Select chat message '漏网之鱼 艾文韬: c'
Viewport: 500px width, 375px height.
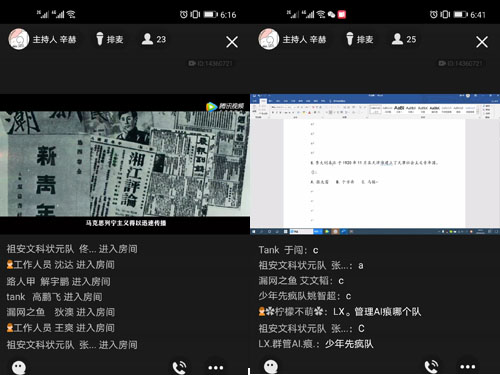(301, 281)
